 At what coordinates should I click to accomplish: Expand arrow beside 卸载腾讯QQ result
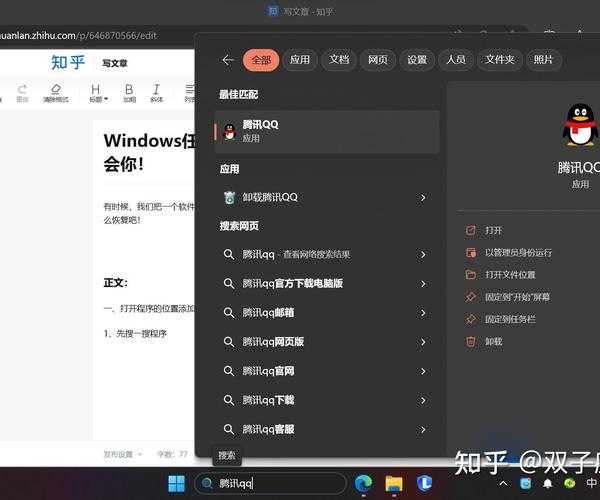tap(423, 198)
